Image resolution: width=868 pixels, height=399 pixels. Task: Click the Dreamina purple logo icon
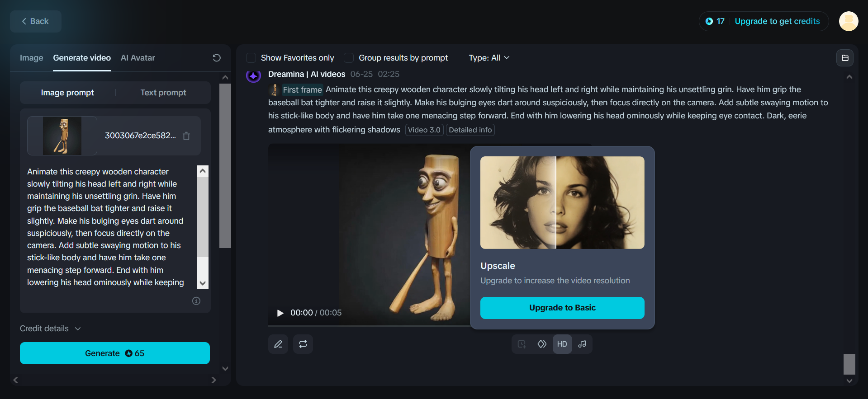[x=253, y=75]
